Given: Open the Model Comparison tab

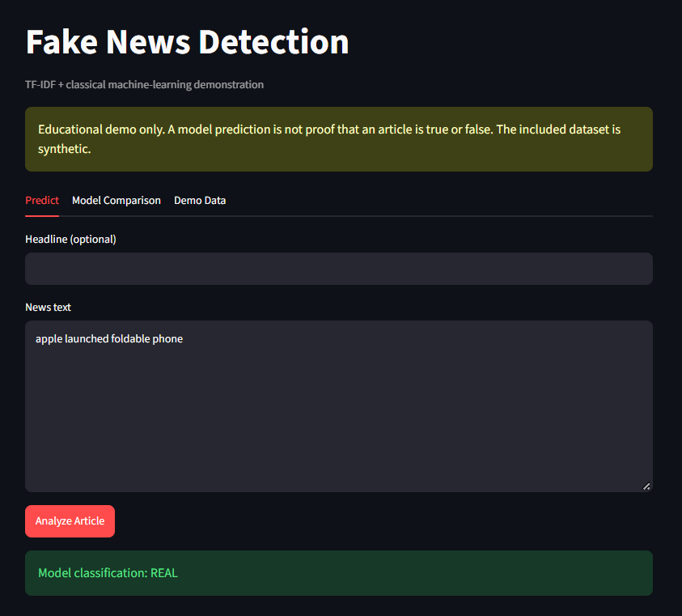Looking at the screenshot, I should [116, 200].
